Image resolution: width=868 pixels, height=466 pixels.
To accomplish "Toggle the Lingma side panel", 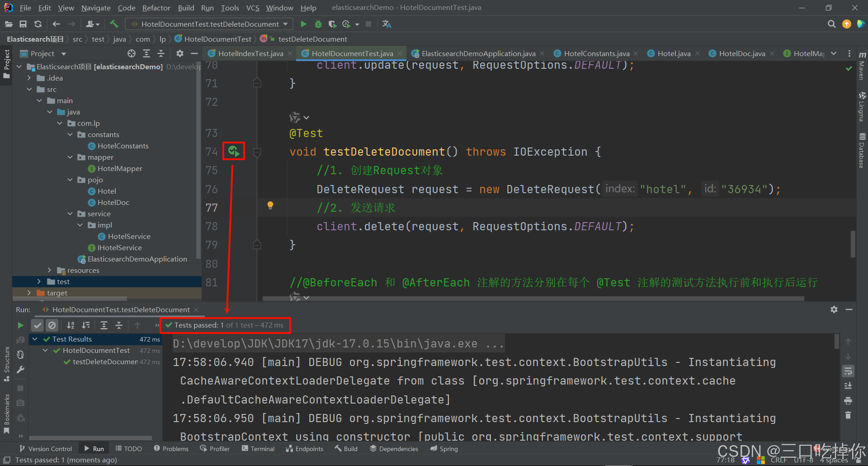I will [x=862, y=107].
